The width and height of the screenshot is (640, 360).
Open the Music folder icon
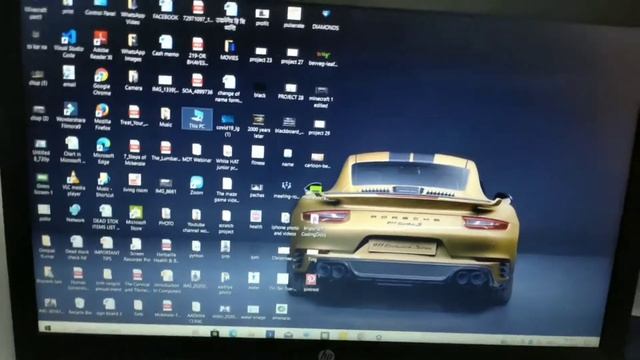[x=165, y=117]
